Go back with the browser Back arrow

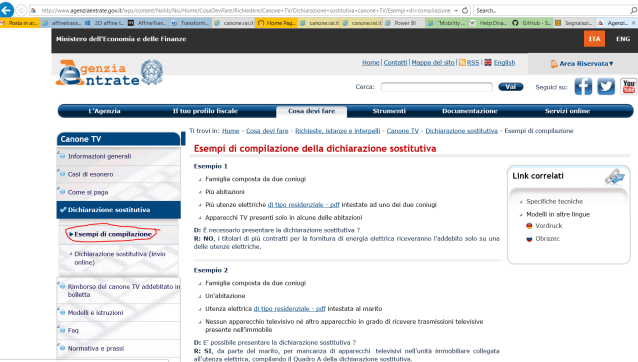(x=7, y=10)
